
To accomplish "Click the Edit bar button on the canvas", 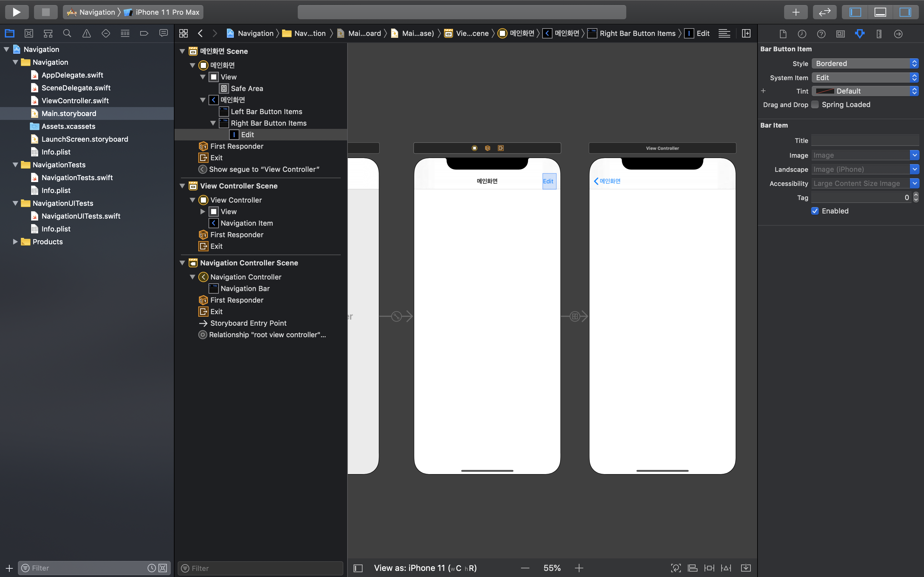I will tap(548, 181).
